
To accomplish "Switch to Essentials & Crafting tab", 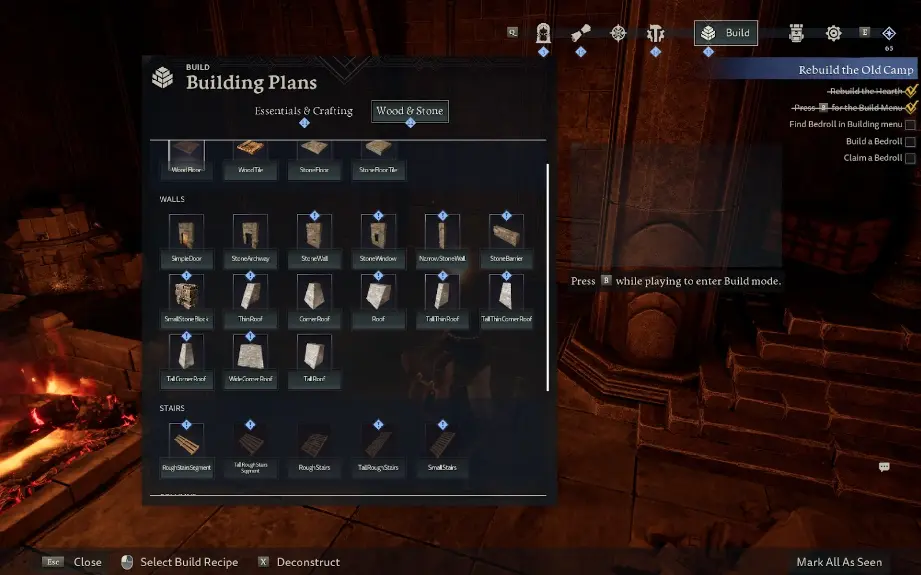I will pyautogui.click(x=304, y=111).
